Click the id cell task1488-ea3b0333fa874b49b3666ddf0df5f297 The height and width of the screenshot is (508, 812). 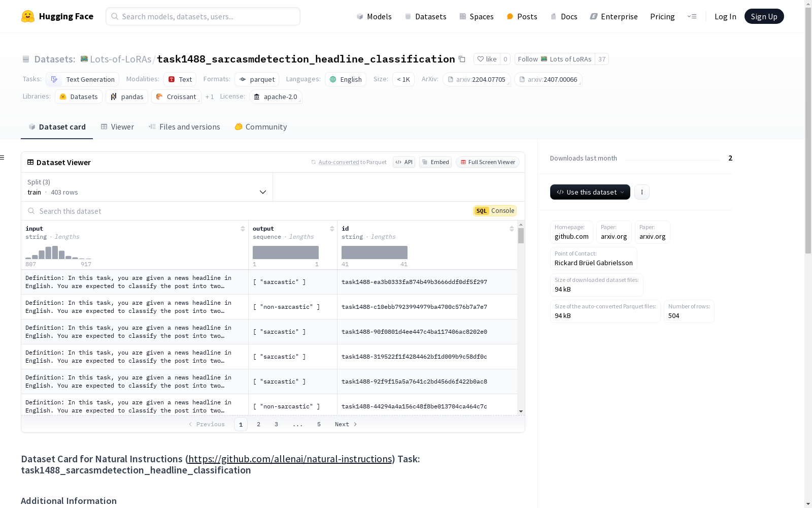414,282
